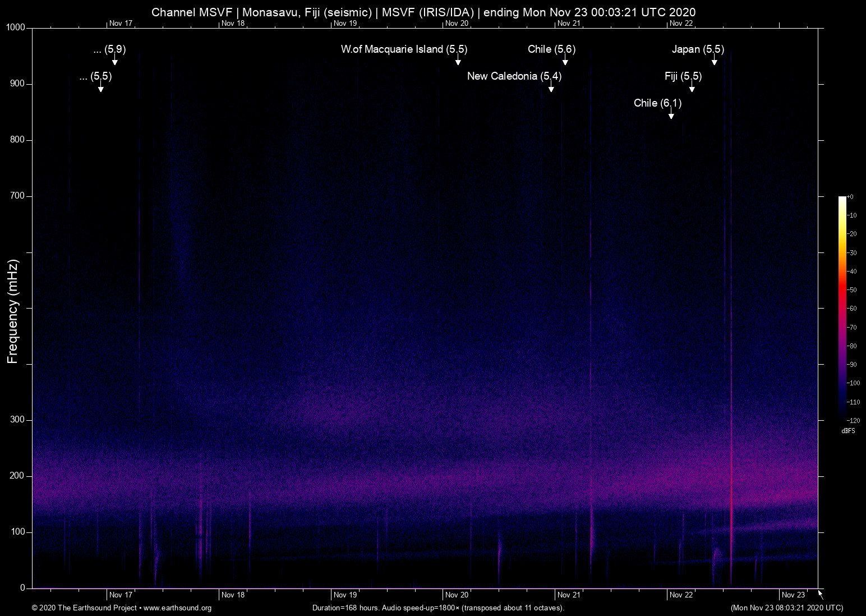Click the arrow below Chile (5.6) label
866x616 pixels.
(x=565, y=61)
